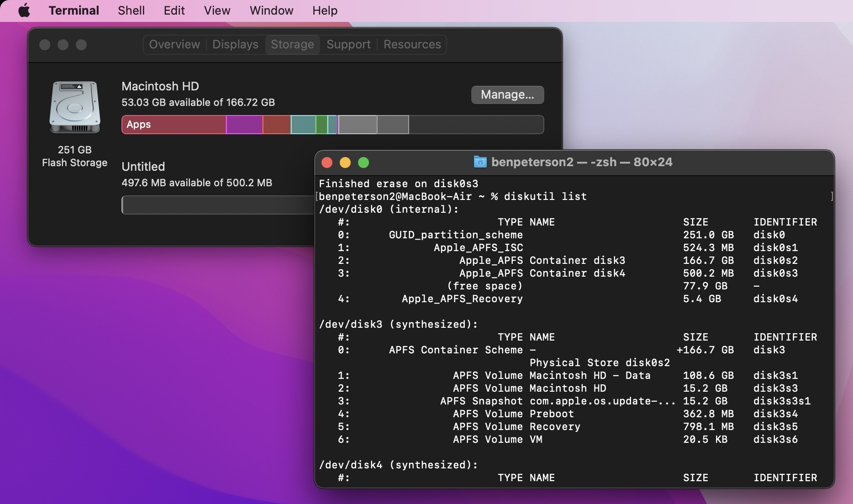The height and width of the screenshot is (504, 853).
Task: Switch to the Overview tab
Action: [x=174, y=44]
